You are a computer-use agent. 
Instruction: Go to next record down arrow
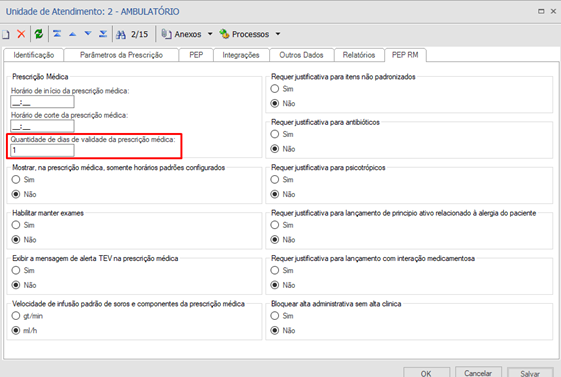pyautogui.click(x=88, y=34)
